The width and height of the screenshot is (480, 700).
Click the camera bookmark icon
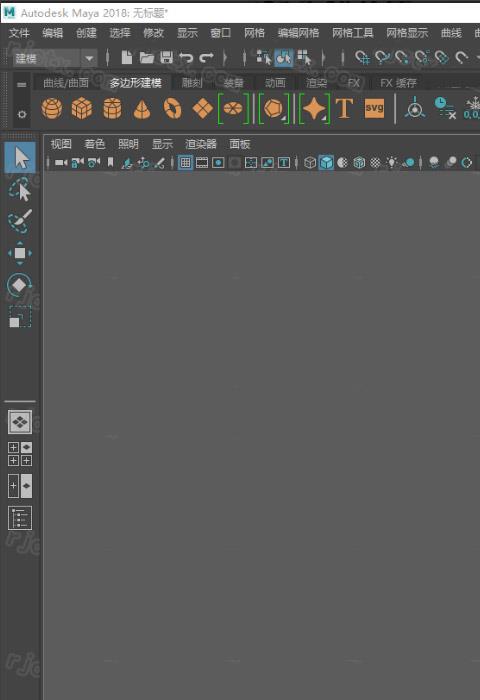tap(110, 162)
